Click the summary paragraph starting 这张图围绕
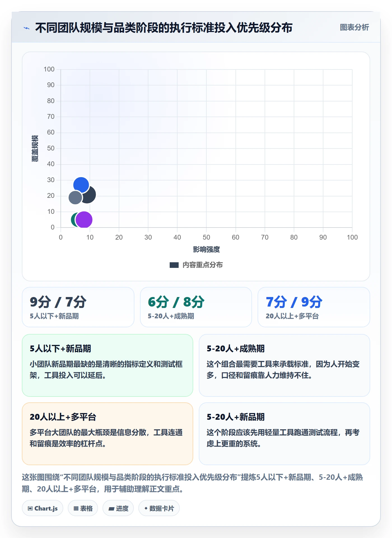 193,483
